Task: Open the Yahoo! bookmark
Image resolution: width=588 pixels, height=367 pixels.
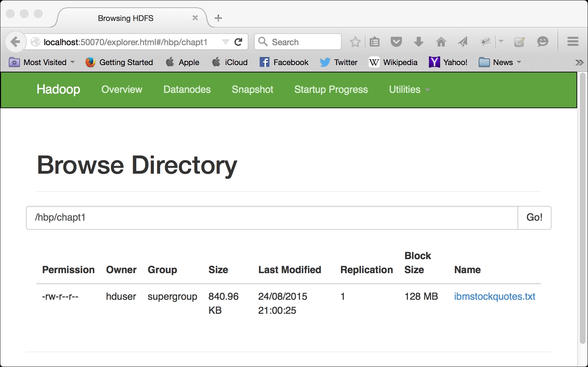Action: [448, 62]
